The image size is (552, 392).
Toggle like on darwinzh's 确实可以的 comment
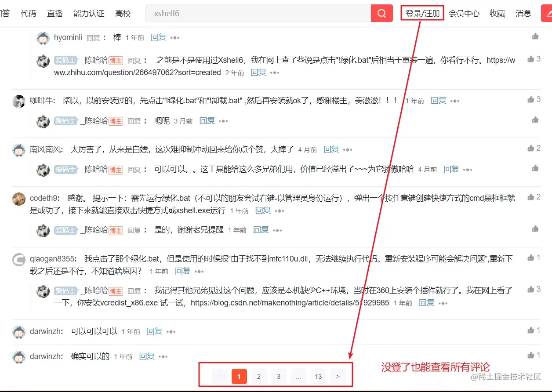click(x=531, y=355)
